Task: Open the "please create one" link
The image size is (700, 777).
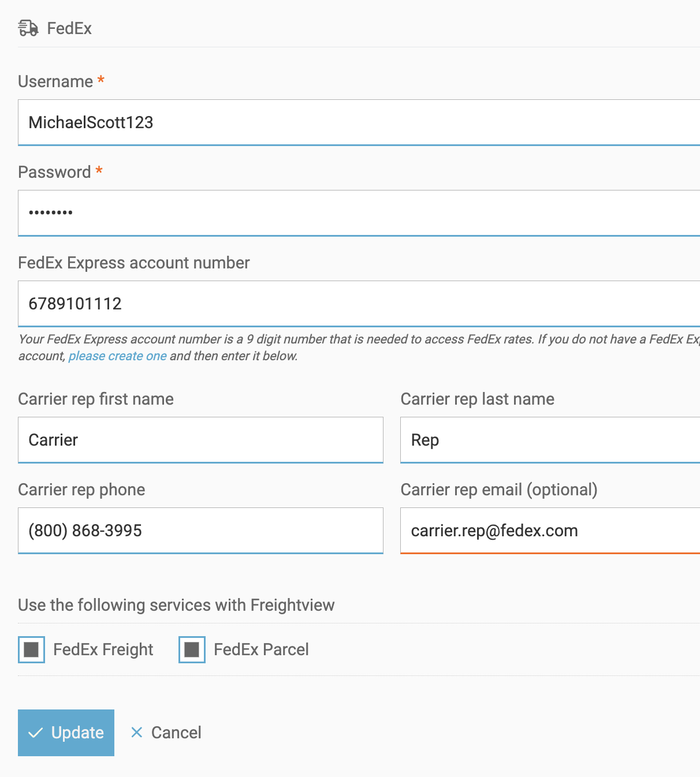Action: [x=117, y=356]
